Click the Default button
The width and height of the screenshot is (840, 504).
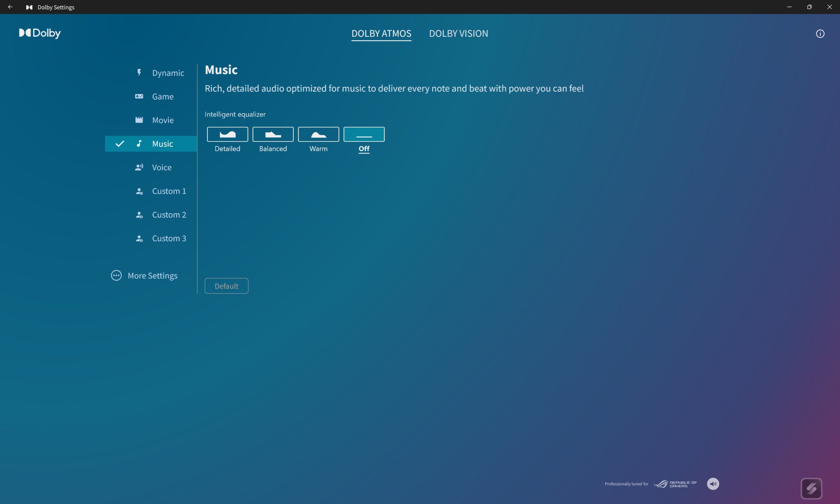(x=226, y=286)
